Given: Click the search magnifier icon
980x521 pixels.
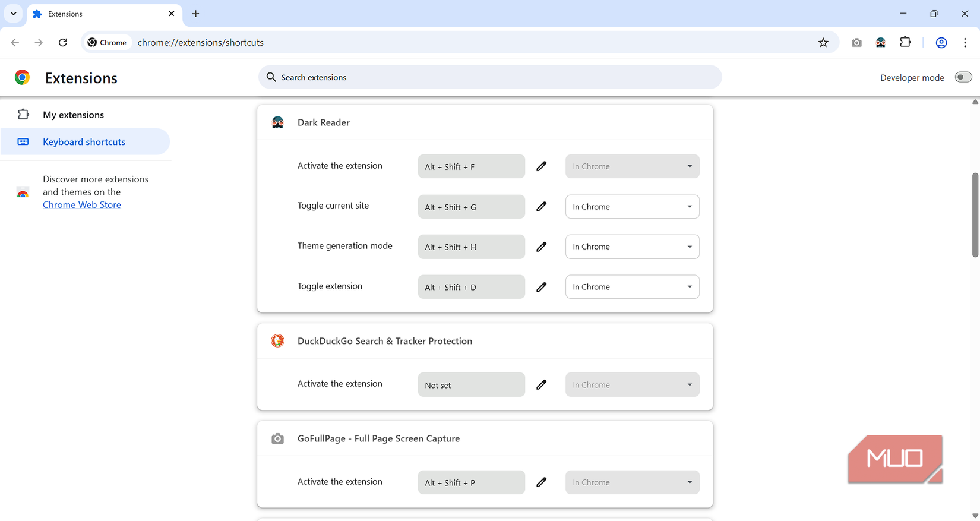Looking at the screenshot, I should [x=271, y=77].
